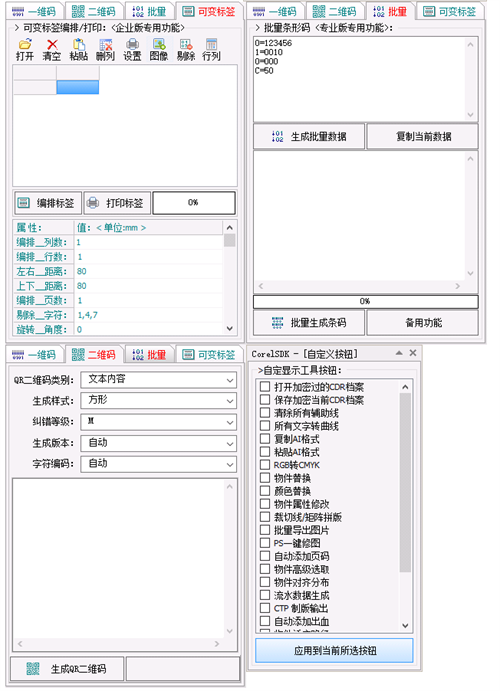
Task: Check the 物件替换 checkbox
Action: point(265,478)
